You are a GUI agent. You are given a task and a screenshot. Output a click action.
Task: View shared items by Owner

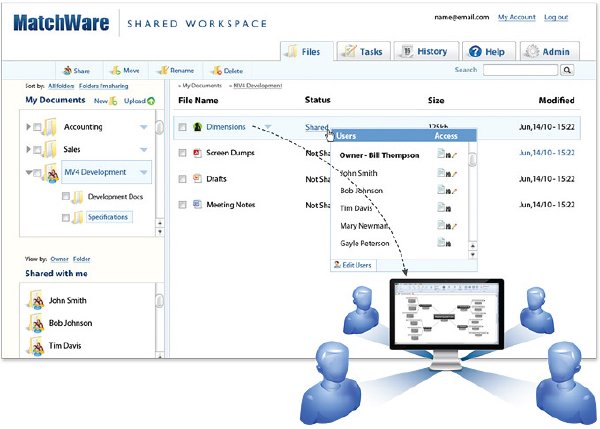[x=59, y=259]
